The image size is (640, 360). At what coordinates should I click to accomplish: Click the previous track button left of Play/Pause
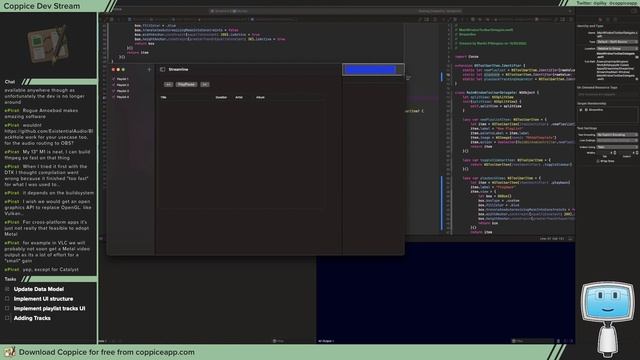point(168,84)
